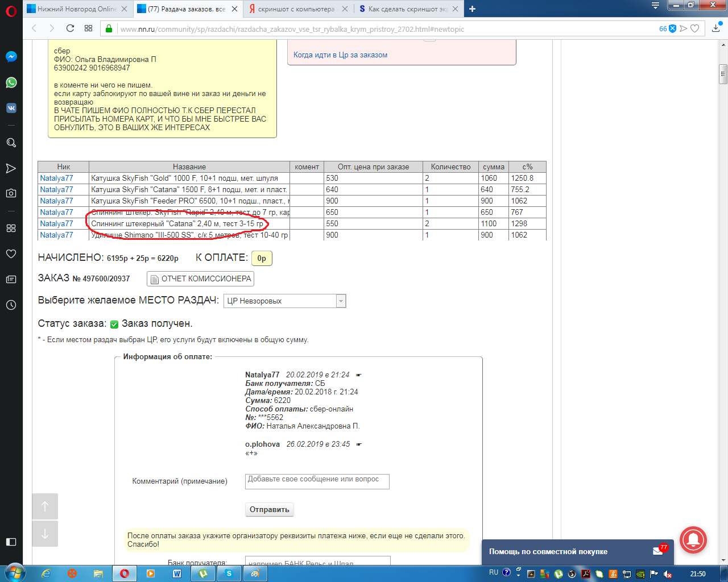Image resolution: width=728 pixels, height=582 pixels.
Task: Go back with the browser back arrow
Action: point(34,28)
